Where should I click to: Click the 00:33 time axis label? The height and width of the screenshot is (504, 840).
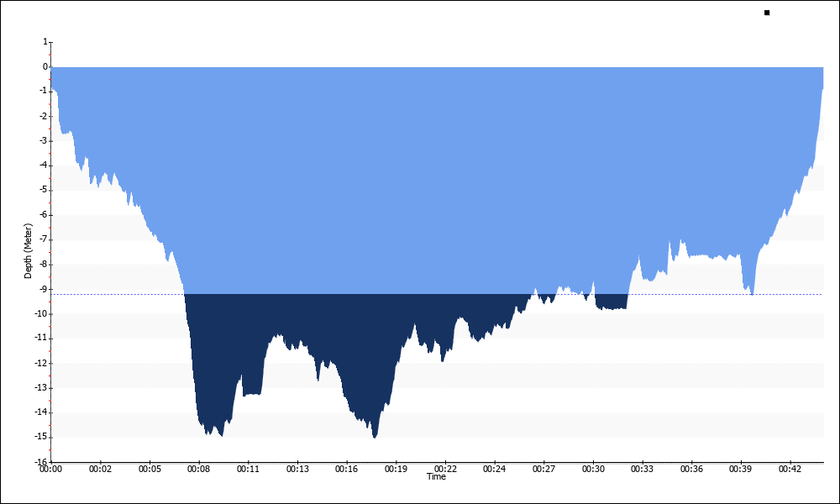click(642, 470)
